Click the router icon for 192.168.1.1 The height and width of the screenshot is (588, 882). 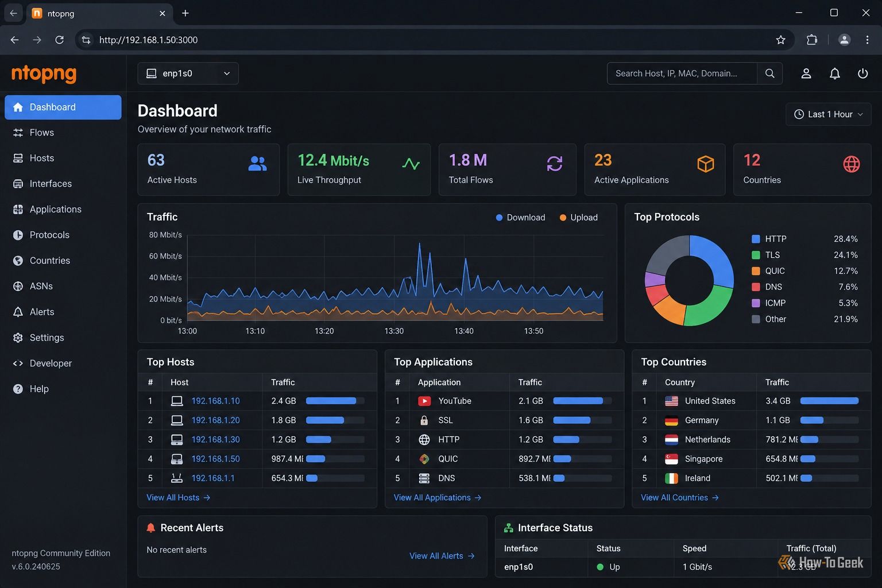[177, 478]
